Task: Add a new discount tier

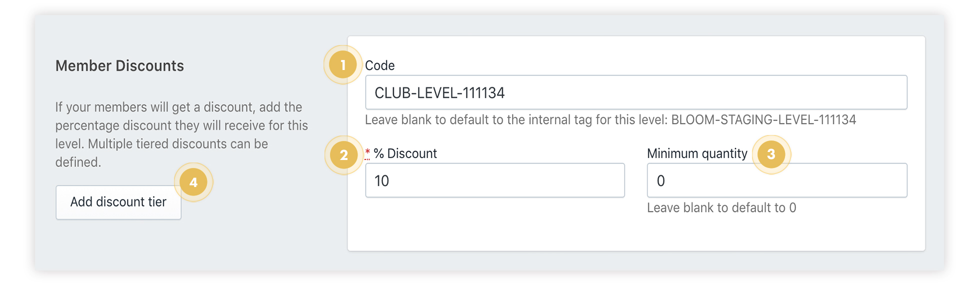Action: click(x=118, y=202)
